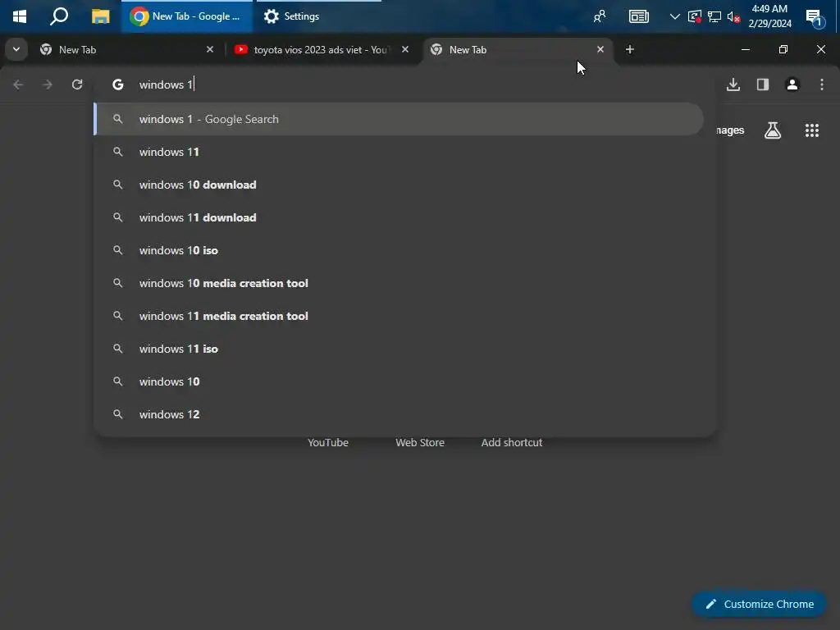Click Chrome New Tab taskbar button

tap(187, 16)
